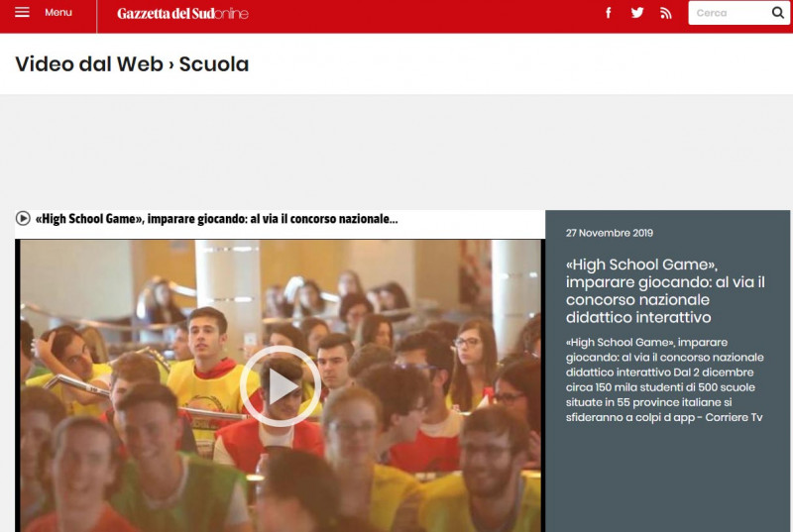Click in the Cerca search field
Screen dimensions: 793x532
click(729, 13)
